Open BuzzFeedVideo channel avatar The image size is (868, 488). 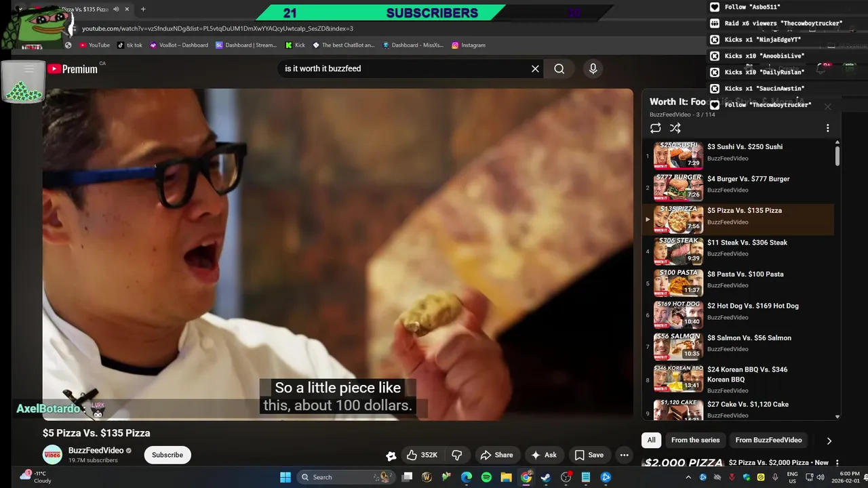(52, 455)
